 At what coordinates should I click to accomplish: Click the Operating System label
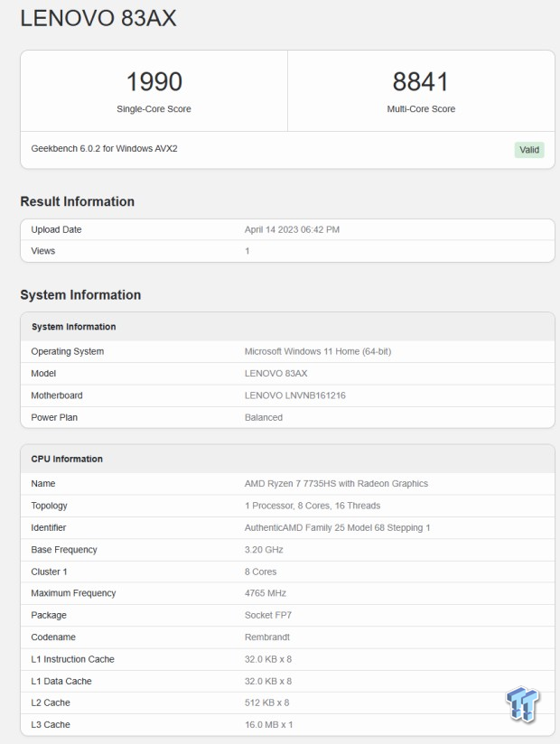pos(68,351)
